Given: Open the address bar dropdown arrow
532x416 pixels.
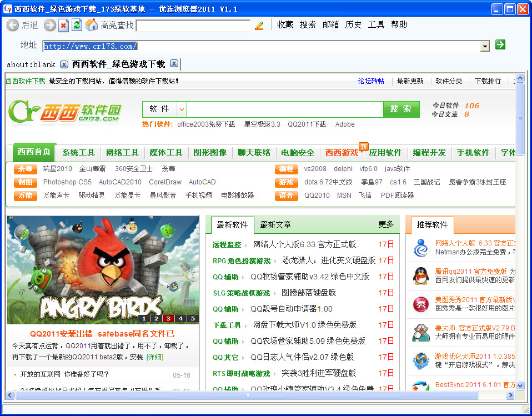Looking at the screenshot, I should pyautogui.click(x=485, y=46).
